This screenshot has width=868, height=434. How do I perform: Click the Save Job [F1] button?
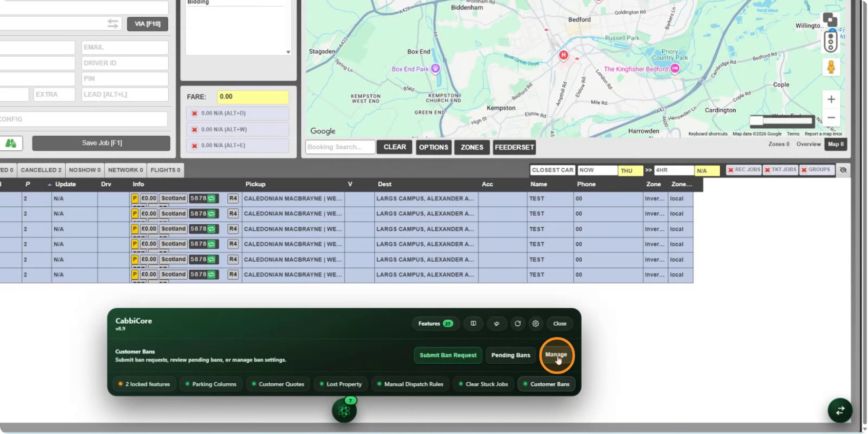coord(102,143)
